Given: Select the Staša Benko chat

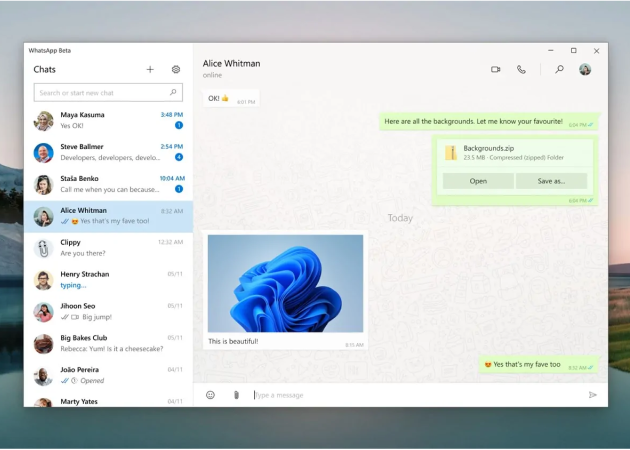Looking at the screenshot, I should click(x=108, y=185).
